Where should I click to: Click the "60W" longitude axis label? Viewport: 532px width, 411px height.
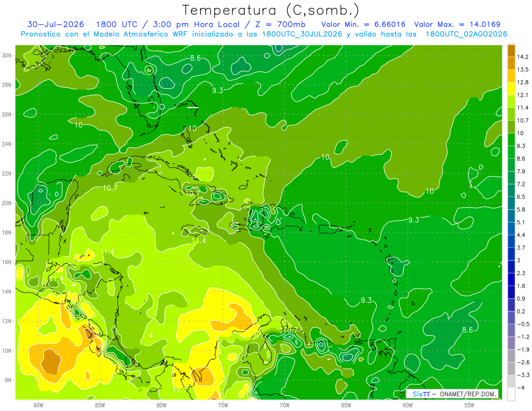pos(408,405)
